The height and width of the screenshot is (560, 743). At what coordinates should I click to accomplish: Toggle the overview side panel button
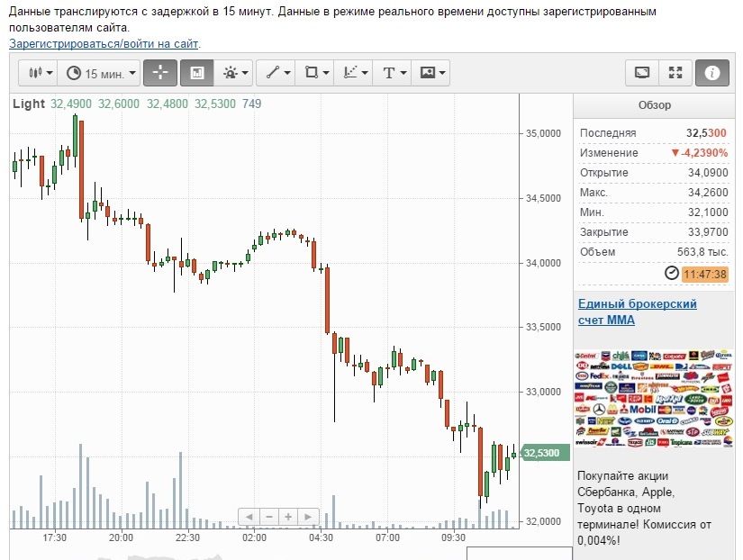(197, 73)
